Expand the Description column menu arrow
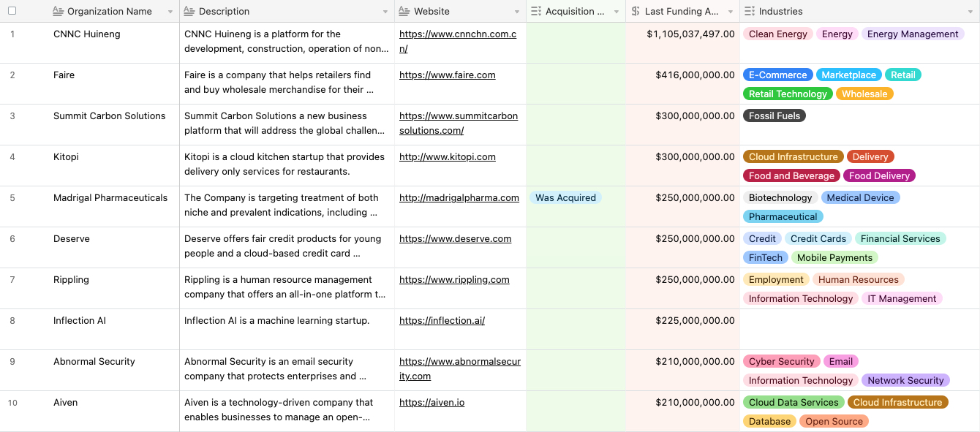Screen dimensions: 980x432 click(385, 12)
